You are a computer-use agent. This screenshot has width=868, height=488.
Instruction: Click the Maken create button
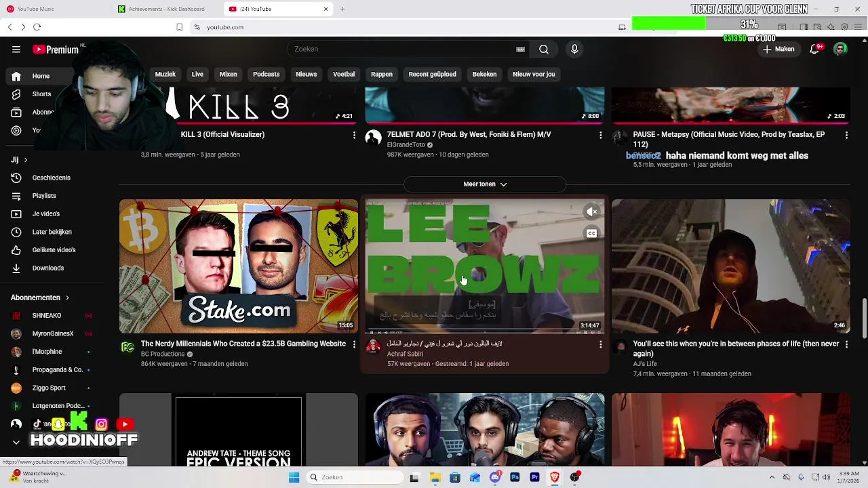[x=778, y=49]
